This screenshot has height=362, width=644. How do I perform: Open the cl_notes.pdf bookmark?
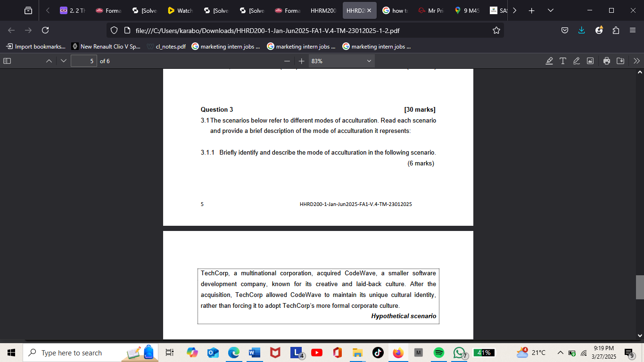click(166, 47)
